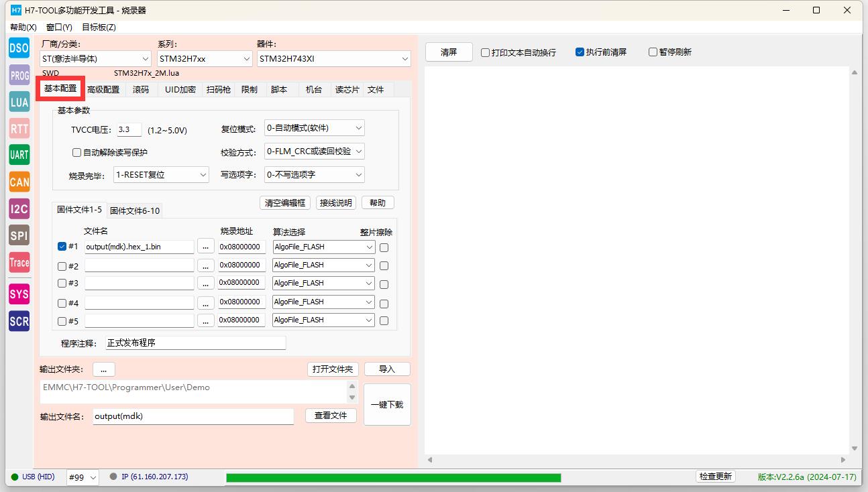Open the UART serial tool

(x=19, y=155)
